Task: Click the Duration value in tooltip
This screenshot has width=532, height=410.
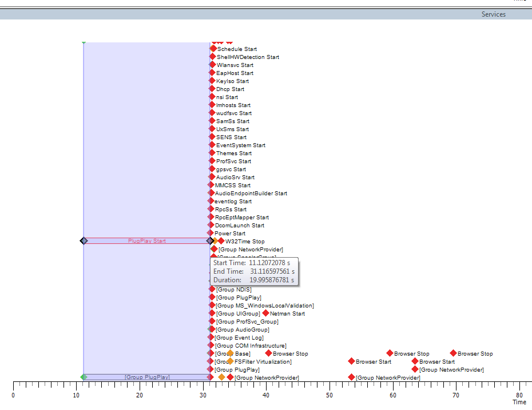Action: pos(272,280)
